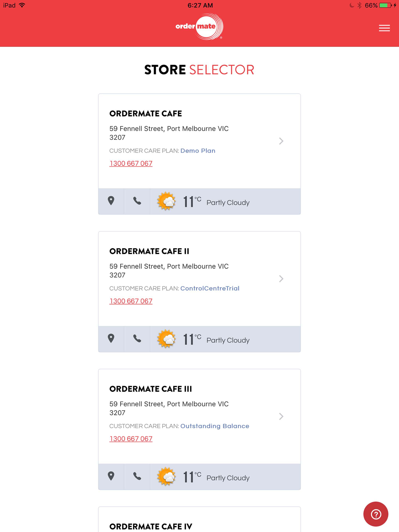
Task: Open the hamburger menu icon
Action: (x=384, y=28)
